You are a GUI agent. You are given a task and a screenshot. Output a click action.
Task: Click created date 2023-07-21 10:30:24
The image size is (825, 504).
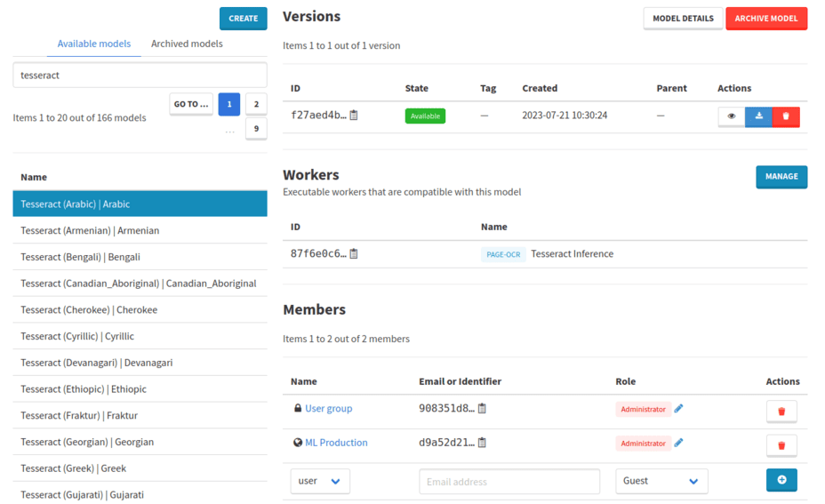[x=565, y=116]
